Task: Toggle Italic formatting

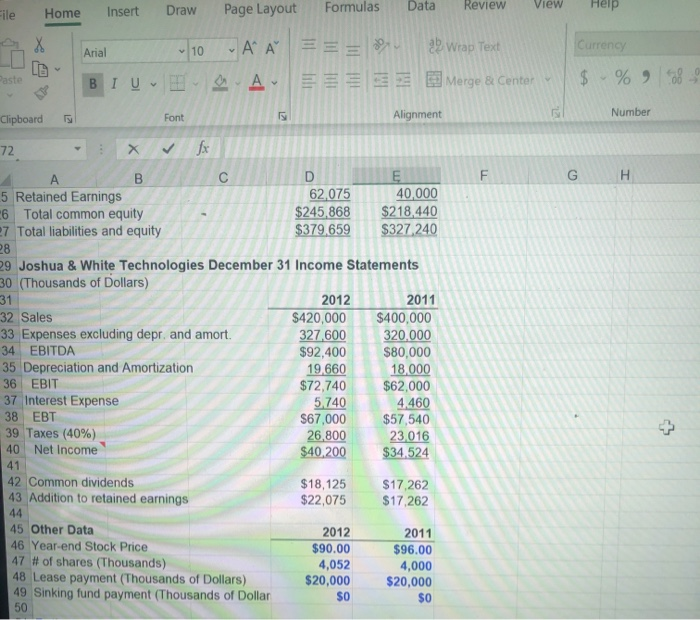Action: (x=114, y=83)
